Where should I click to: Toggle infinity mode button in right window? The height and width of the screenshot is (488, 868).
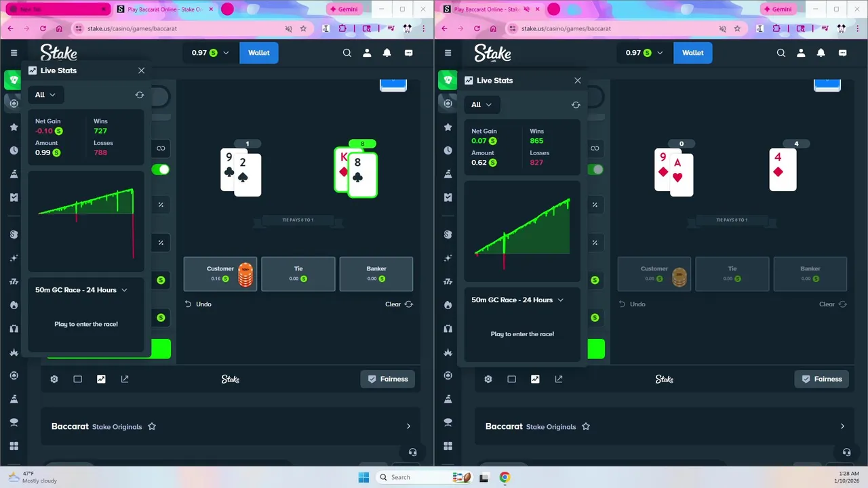pyautogui.click(x=595, y=148)
